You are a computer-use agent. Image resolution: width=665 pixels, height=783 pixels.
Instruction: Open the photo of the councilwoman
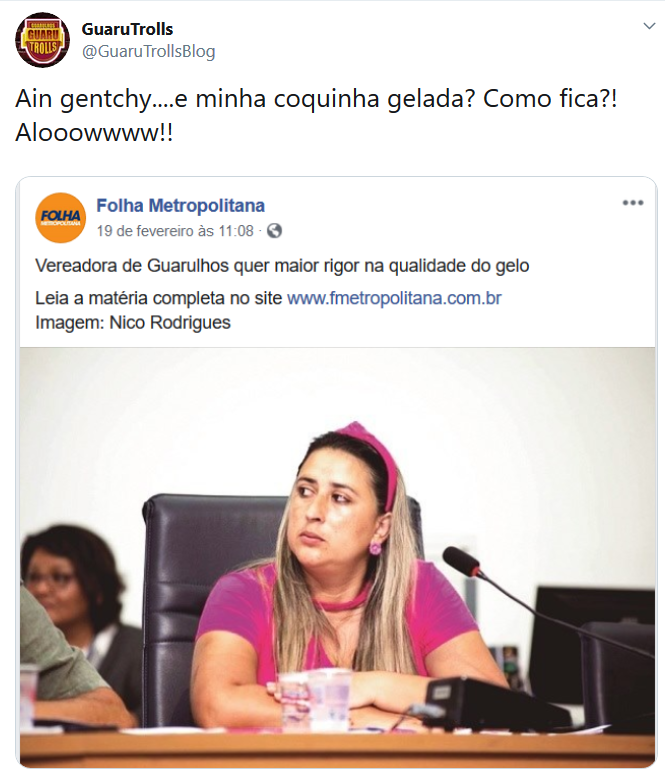point(337,557)
